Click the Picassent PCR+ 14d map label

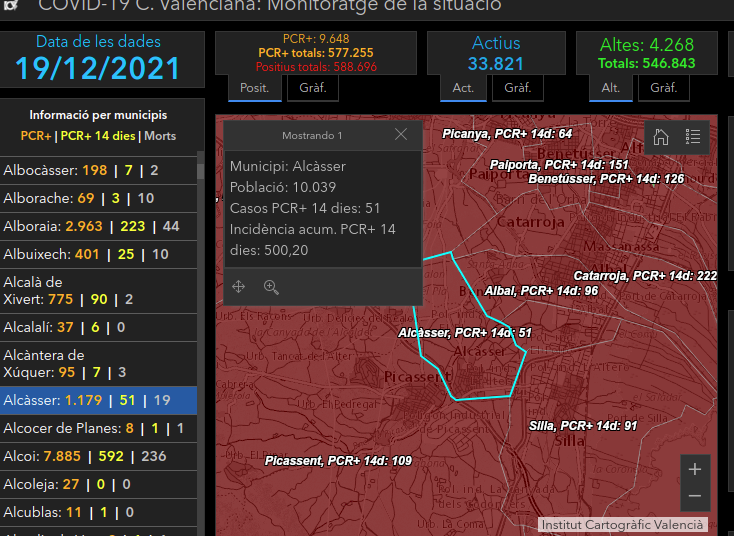point(338,461)
